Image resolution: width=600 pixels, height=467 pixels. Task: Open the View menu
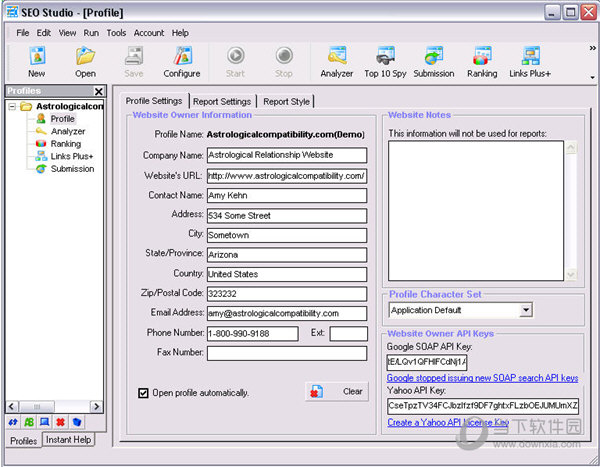[x=67, y=33]
